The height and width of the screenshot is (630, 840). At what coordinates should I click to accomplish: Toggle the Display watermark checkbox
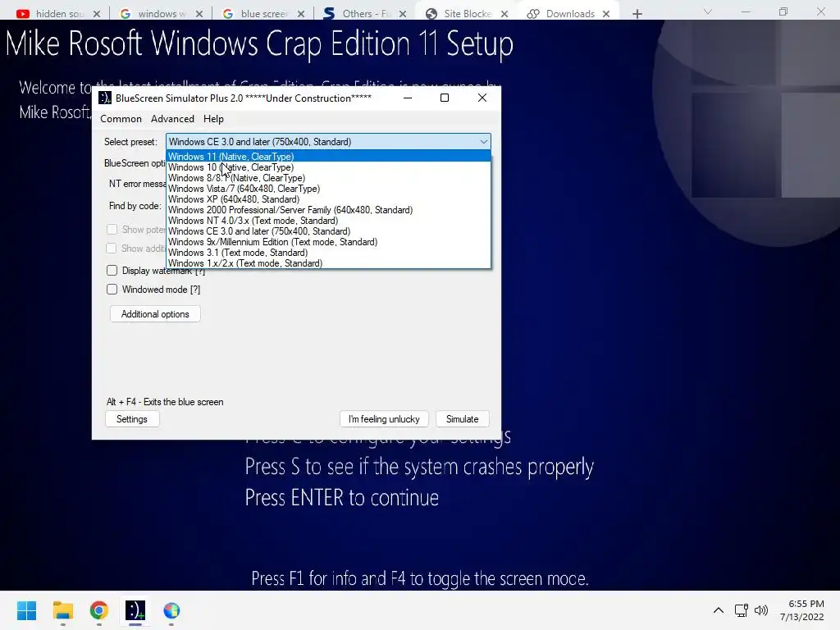pyautogui.click(x=112, y=271)
